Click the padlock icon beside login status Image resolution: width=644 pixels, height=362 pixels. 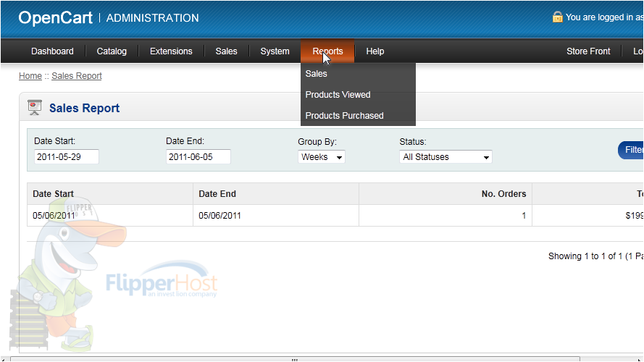click(x=557, y=17)
